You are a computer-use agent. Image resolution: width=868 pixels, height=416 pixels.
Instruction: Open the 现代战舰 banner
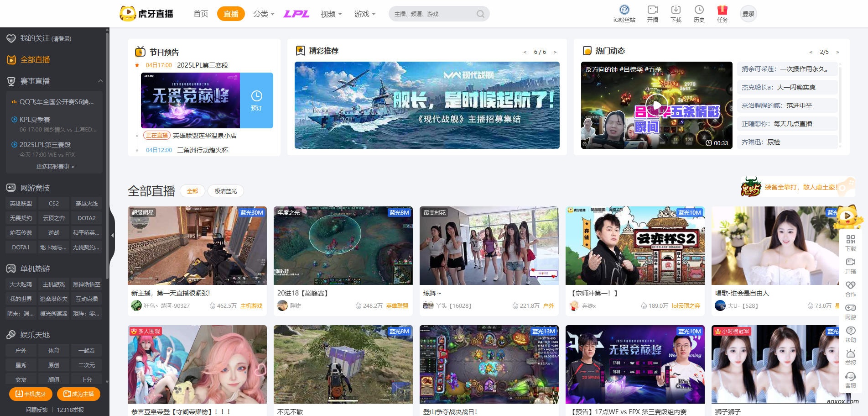coord(427,105)
